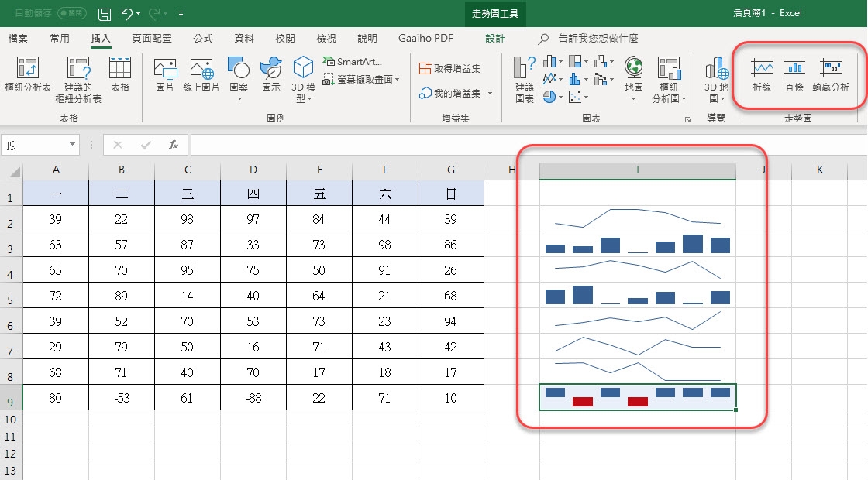Insert a column sparkline (直條)

click(794, 75)
